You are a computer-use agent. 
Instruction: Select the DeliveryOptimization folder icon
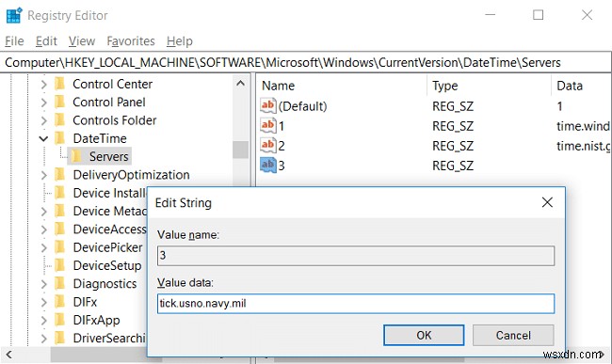59,174
